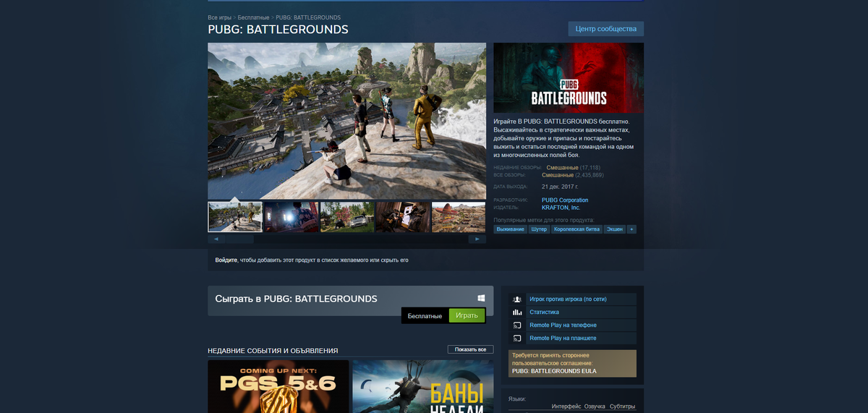
Task: Open the PUBG: BATTLEGROUNDS breadcrumb link
Action: pyautogui.click(x=308, y=17)
